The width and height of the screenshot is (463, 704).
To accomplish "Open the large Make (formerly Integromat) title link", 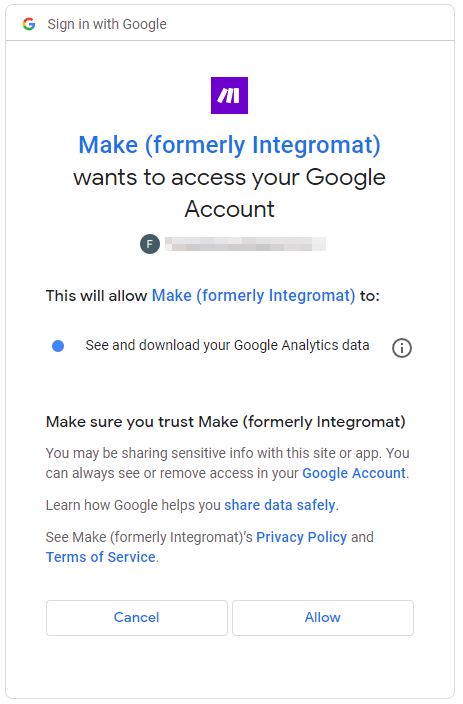I will 229,145.
